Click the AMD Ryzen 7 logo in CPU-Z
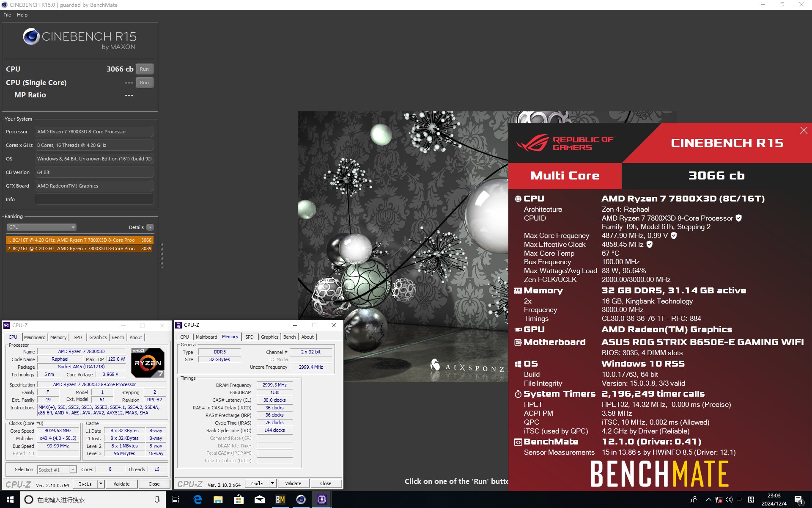This screenshot has width=812, height=508. (x=148, y=363)
